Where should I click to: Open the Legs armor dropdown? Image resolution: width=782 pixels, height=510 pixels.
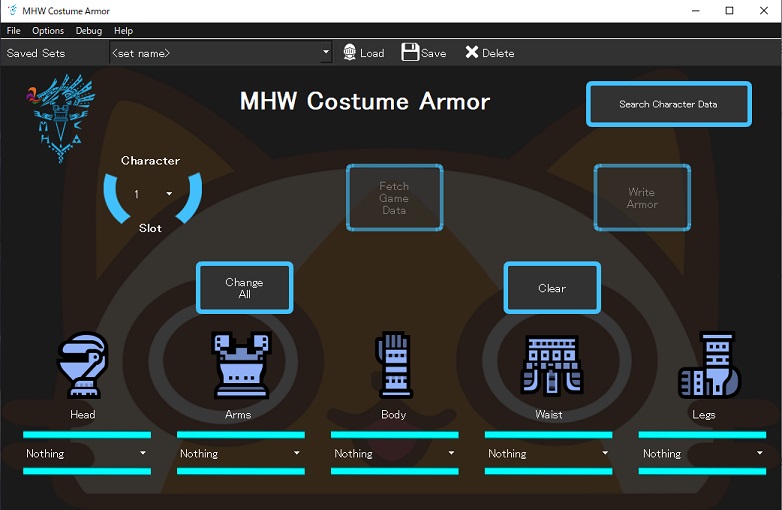(x=702, y=453)
